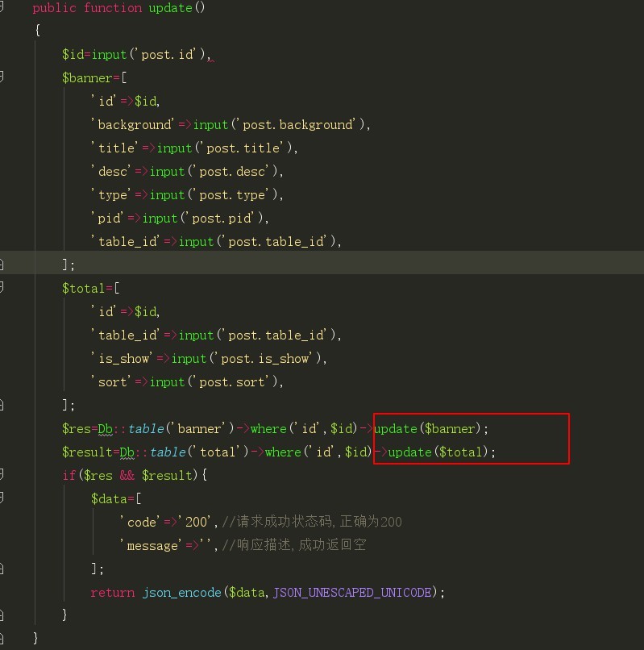The width and height of the screenshot is (644, 650).
Task: Click the red squiggle error after input('post.id')
Action: (211, 60)
